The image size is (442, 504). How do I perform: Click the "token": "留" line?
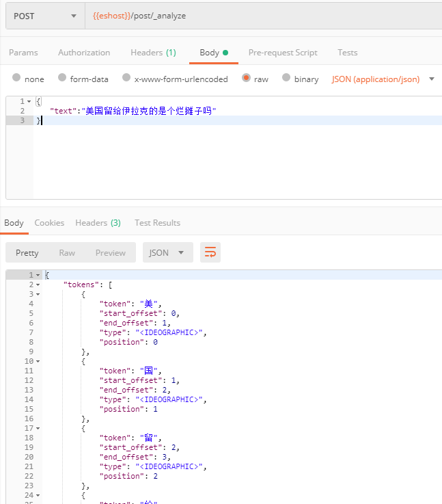(130, 438)
